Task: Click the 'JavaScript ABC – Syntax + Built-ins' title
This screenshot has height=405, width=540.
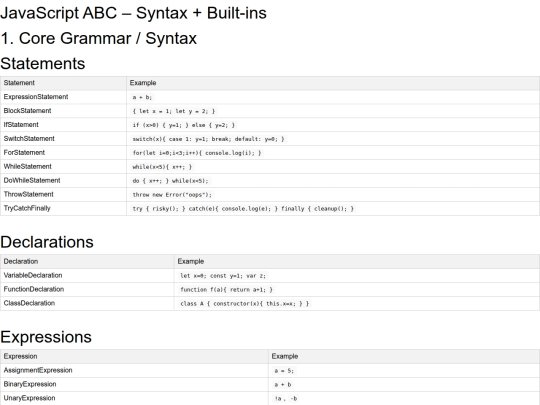Action: pos(133,13)
